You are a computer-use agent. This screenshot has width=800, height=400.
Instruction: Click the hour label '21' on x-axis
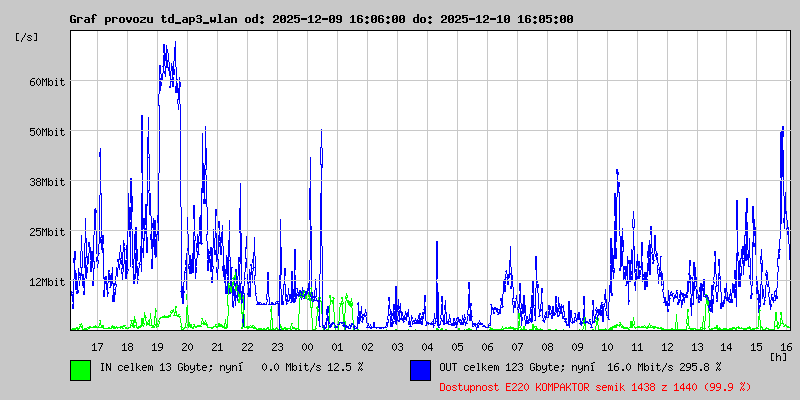(217, 347)
